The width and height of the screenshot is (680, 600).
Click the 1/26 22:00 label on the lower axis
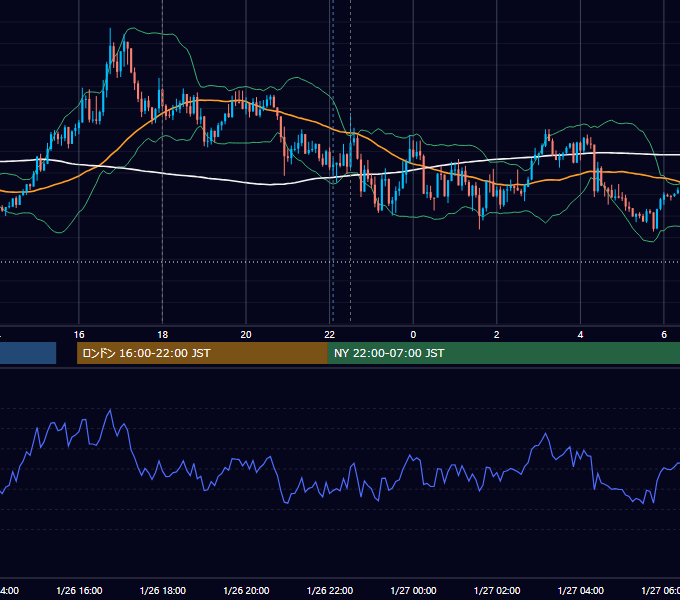330,590
